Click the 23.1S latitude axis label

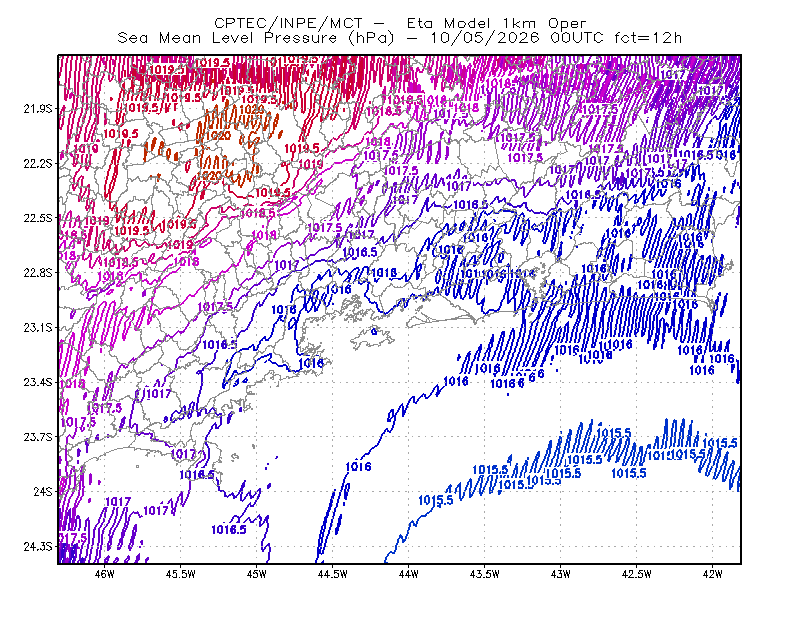[38, 327]
